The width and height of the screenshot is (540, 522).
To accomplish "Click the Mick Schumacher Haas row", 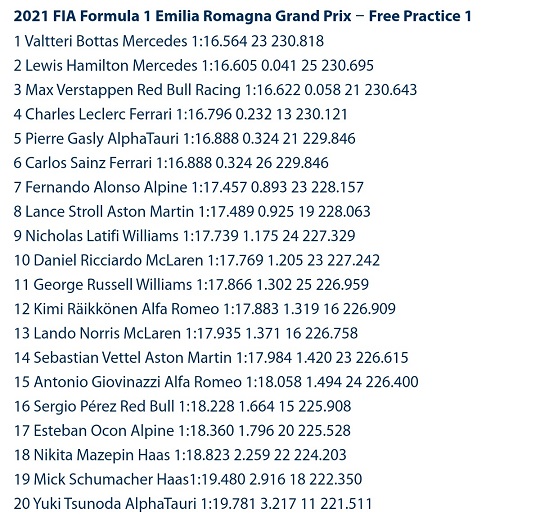I will tap(188, 479).
